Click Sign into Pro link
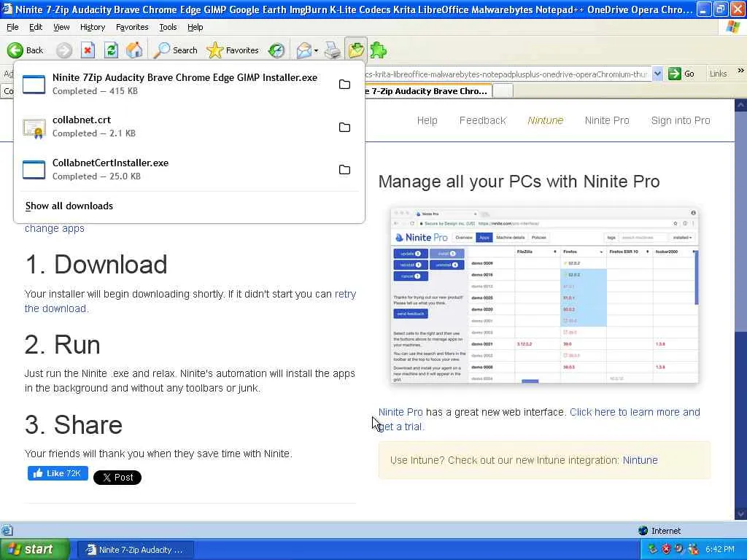The width and height of the screenshot is (747, 560). [x=681, y=120]
